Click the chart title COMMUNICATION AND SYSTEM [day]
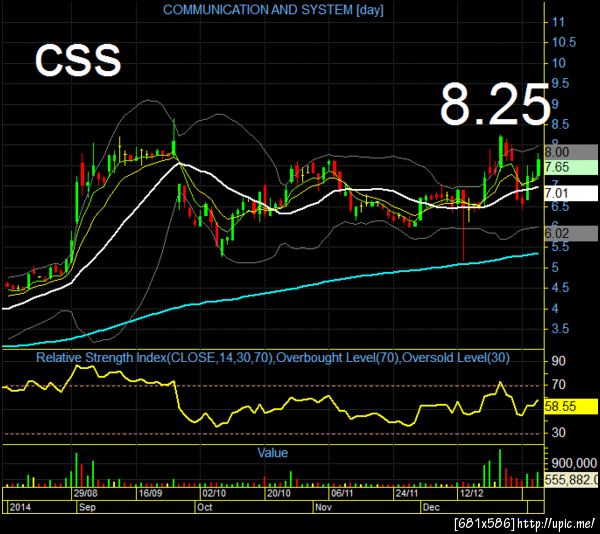Image resolution: width=600 pixels, height=534 pixels. pyautogui.click(x=273, y=10)
